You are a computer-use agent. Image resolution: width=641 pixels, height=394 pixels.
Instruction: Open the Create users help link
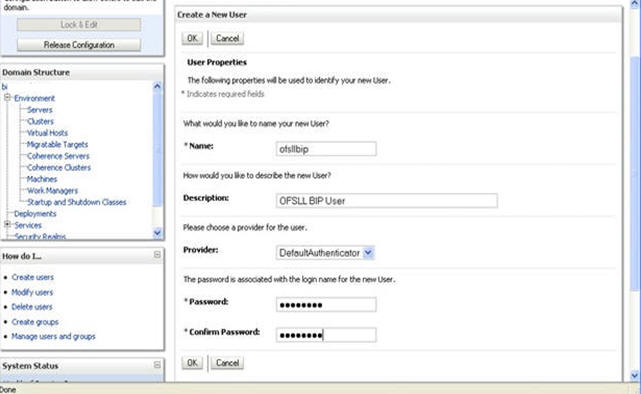tap(33, 277)
